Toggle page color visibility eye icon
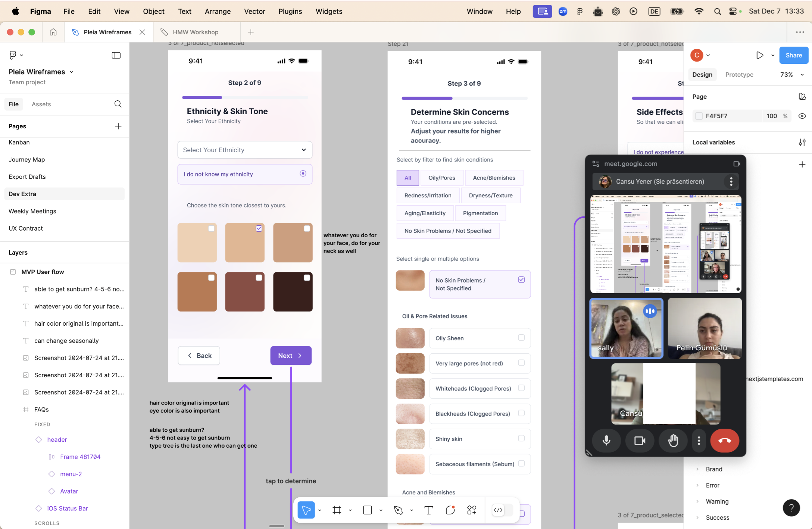The height and width of the screenshot is (529, 812). coord(802,116)
